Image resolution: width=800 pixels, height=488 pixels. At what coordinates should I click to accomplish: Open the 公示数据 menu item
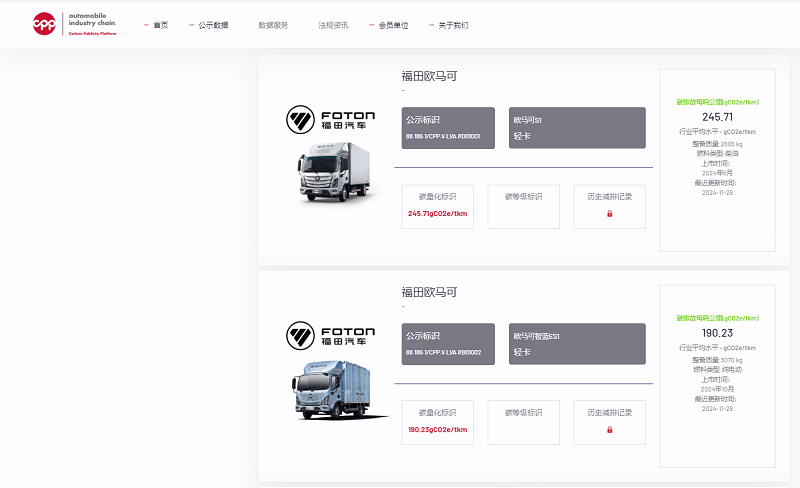coord(213,25)
